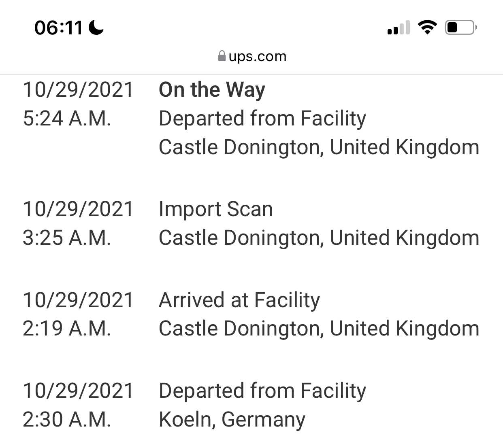
Task: Tap the Wi-Fi status icon
Action: [427, 28]
